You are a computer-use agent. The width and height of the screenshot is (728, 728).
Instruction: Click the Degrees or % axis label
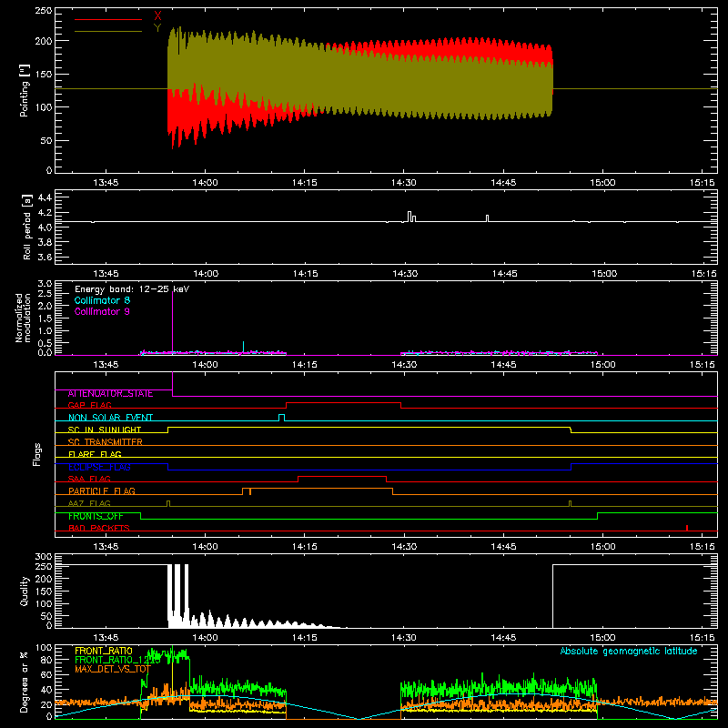pos(25,682)
